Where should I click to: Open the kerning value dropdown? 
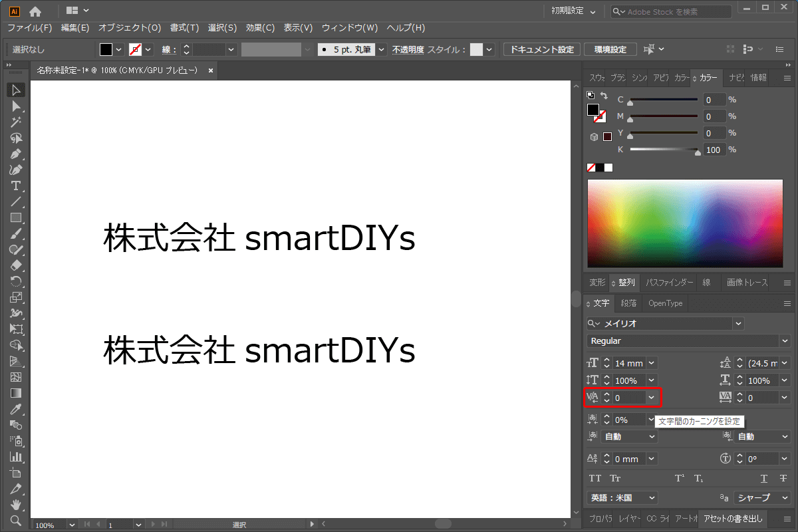coord(652,398)
